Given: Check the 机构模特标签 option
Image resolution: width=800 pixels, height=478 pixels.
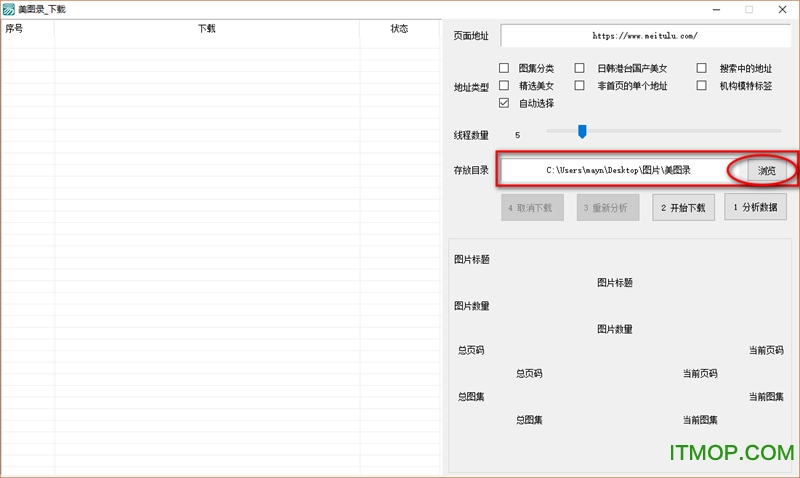Looking at the screenshot, I should (x=702, y=85).
